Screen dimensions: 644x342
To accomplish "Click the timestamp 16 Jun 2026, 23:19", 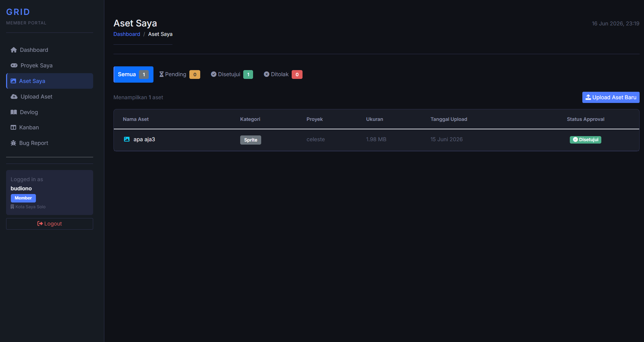I will [x=616, y=24].
